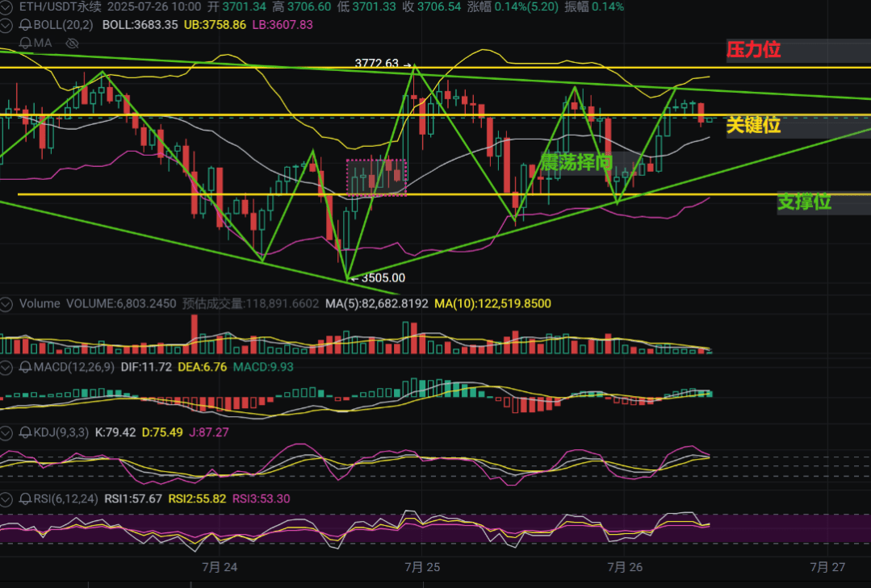Collapse the RSI panel chevron
871x588 pixels.
click(x=6, y=499)
